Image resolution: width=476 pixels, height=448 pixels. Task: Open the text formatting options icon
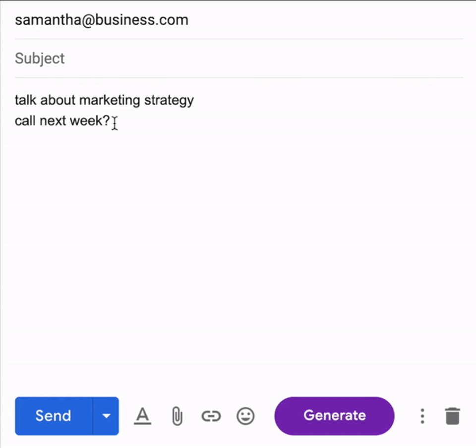[142, 416]
